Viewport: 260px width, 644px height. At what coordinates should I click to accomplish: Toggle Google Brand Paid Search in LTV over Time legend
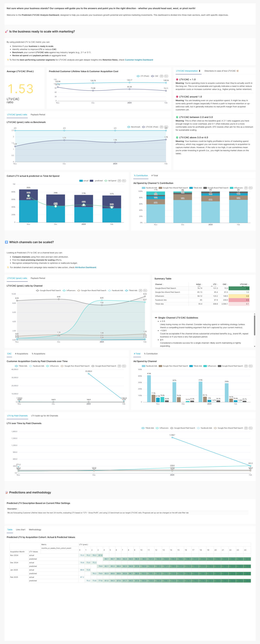pyautogui.click(x=183, y=428)
